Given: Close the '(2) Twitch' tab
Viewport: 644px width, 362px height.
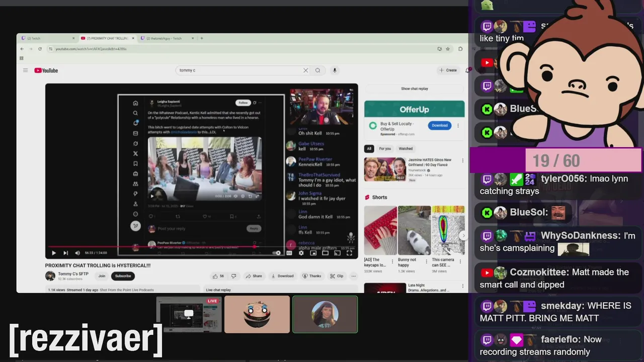Looking at the screenshot, I should 73,38.
